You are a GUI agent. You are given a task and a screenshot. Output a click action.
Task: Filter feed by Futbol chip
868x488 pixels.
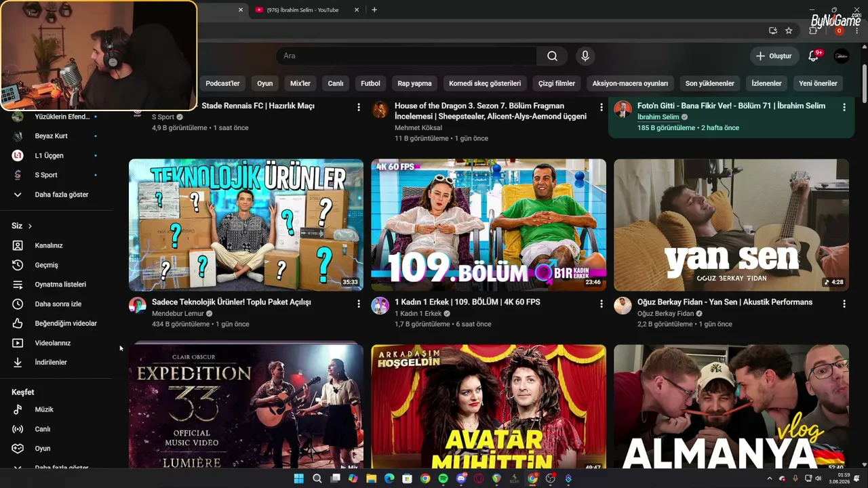(370, 83)
